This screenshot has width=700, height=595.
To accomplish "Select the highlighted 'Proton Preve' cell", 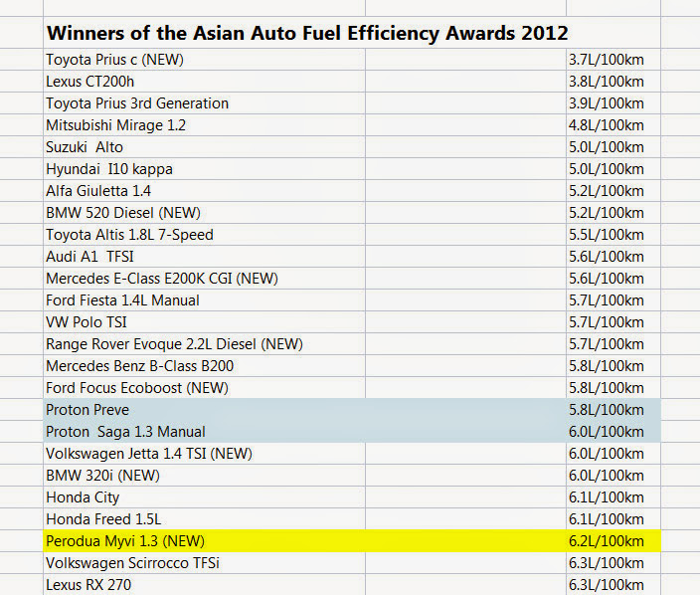I will point(205,410).
